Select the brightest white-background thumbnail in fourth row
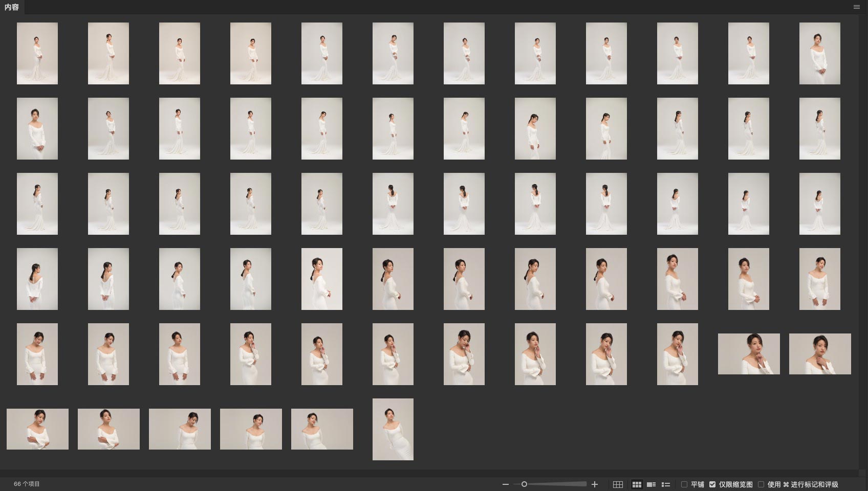 point(322,279)
